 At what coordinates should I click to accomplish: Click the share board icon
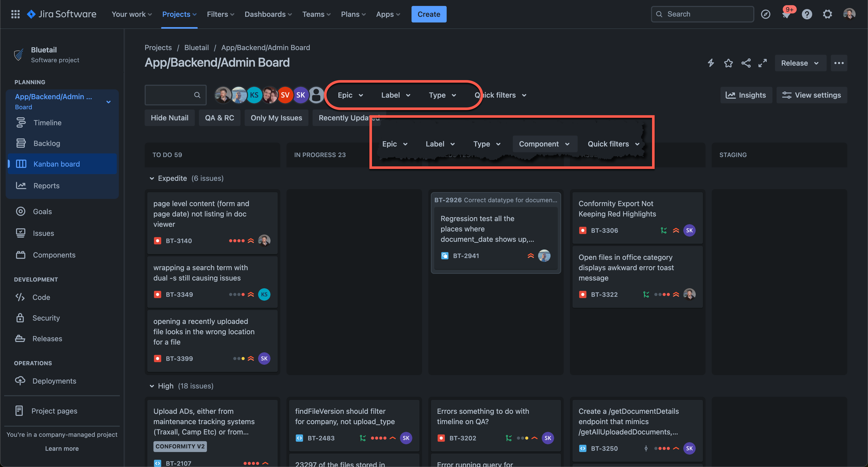tap(746, 63)
